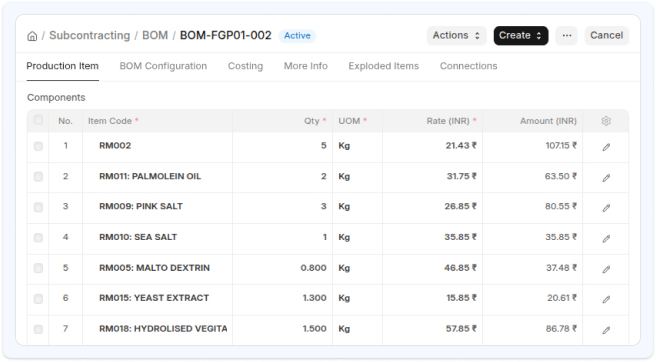Select all components with header checkbox
Viewport: 656px width, 362px height.
(x=38, y=120)
